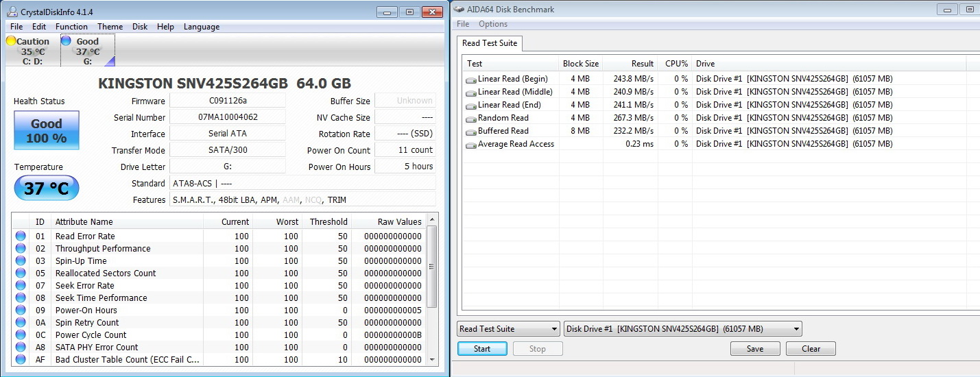Click the SMART list scroll-down arrow
Screen dimensions: 980x377
click(432, 359)
